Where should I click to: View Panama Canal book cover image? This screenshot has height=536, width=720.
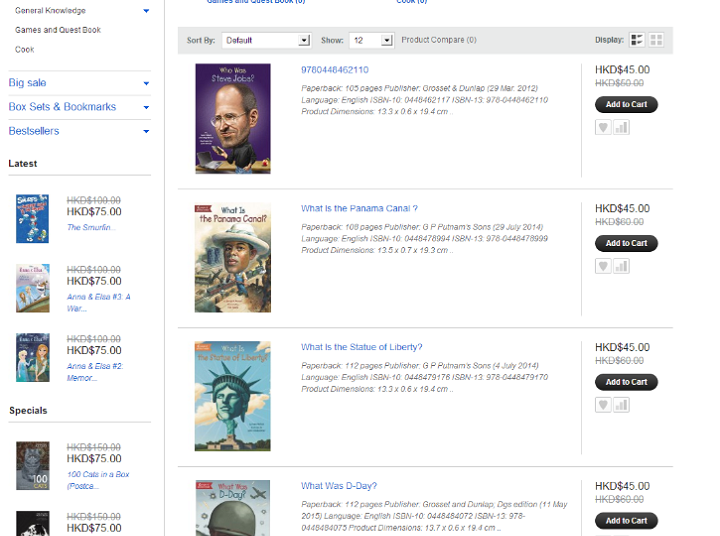[x=233, y=258]
